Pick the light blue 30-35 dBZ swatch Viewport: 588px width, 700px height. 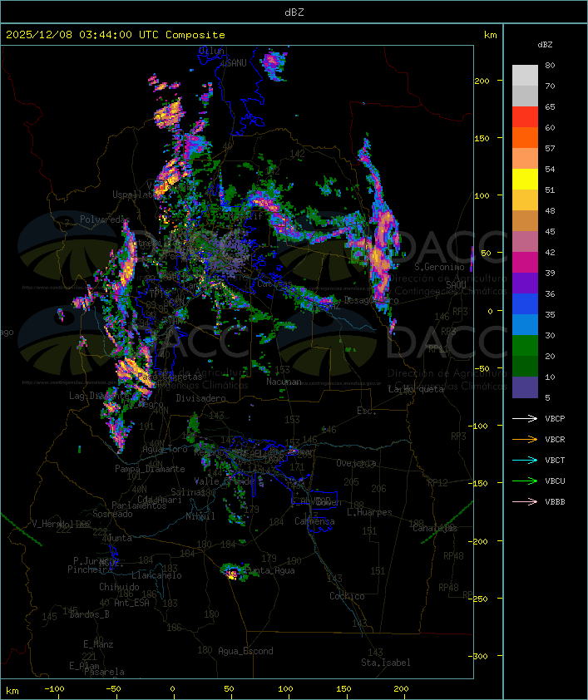pos(525,324)
